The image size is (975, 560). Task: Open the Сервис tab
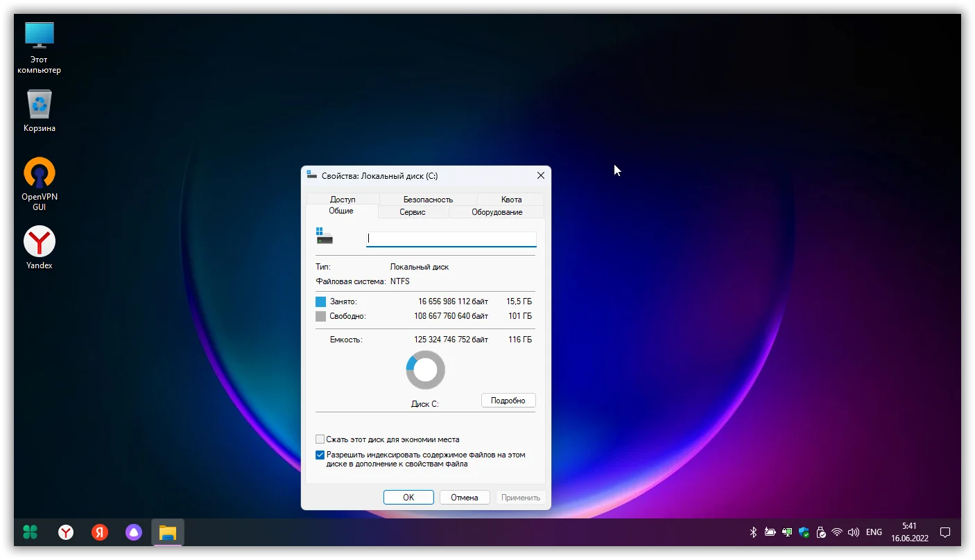413,212
